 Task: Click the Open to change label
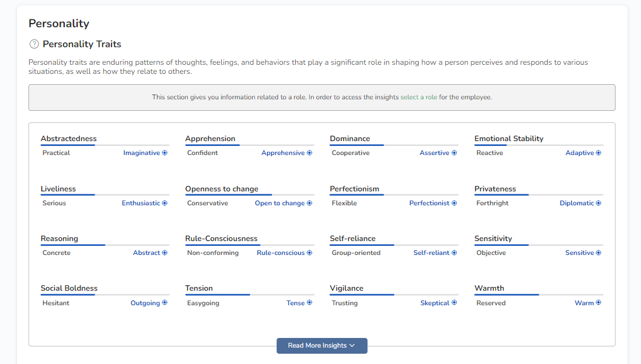coord(279,204)
